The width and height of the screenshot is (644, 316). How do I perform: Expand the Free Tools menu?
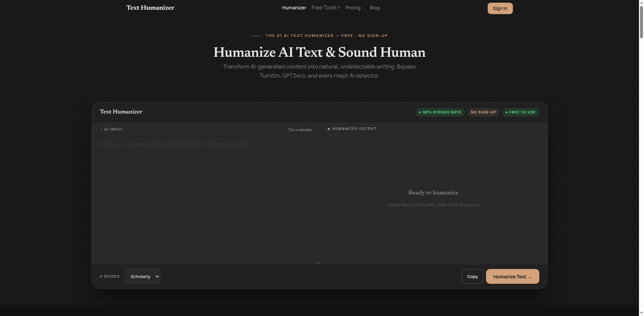[325, 8]
